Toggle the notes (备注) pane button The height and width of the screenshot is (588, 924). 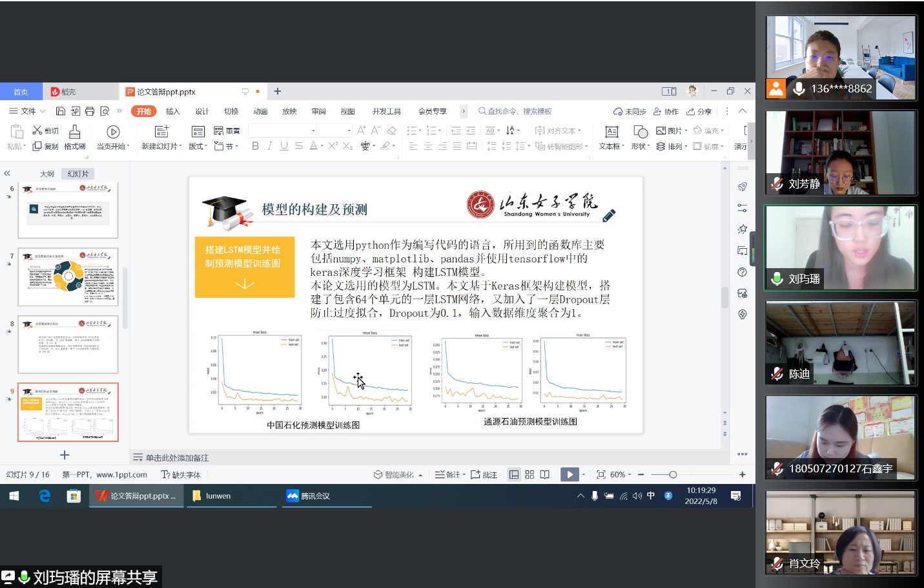pos(448,475)
